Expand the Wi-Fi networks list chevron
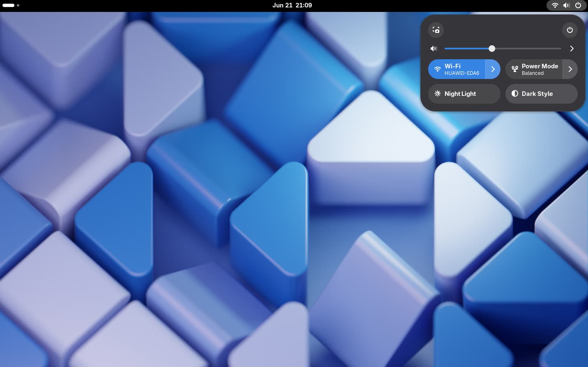 493,69
